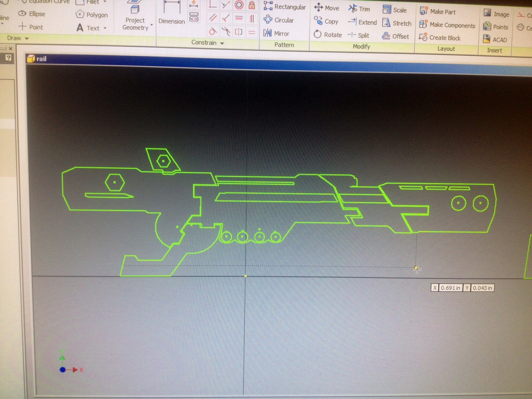Open the Fillet dropdown arrow

click(105, 2)
